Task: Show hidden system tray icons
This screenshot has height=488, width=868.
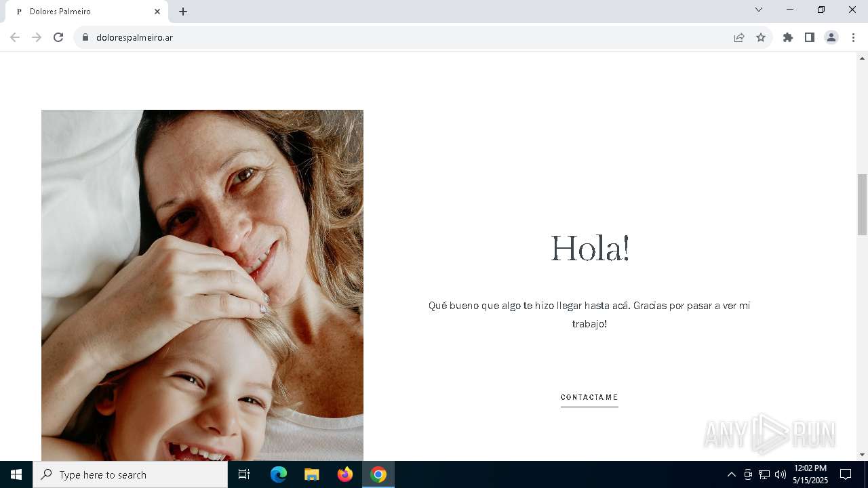Action: (x=731, y=474)
